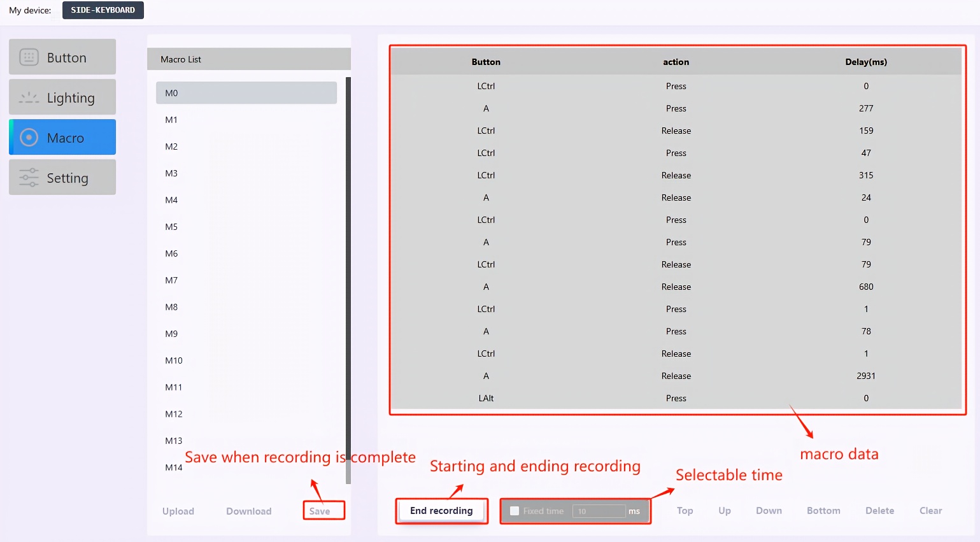Clear all macro data
980x542 pixels.
click(x=930, y=511)
